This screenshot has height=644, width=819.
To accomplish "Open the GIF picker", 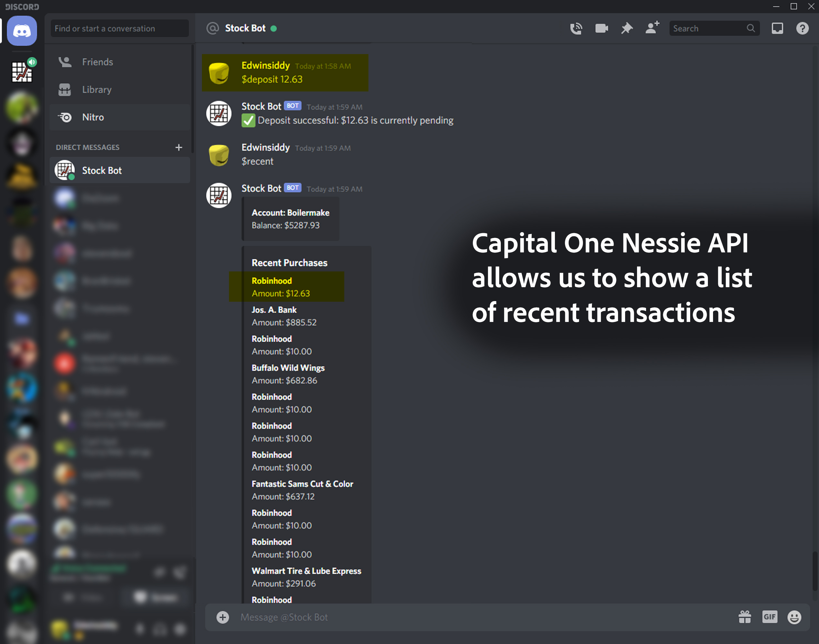I will pyautogui.click(x=769, y=617).
